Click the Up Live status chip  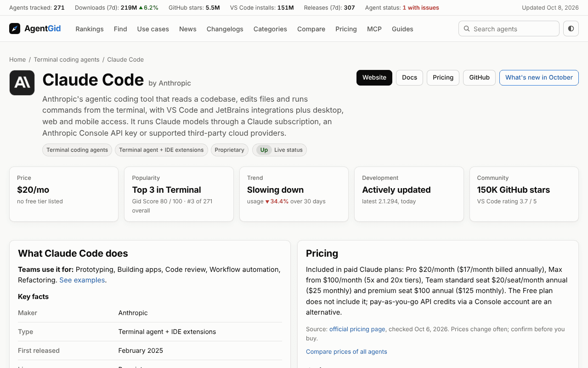tap(279, 150)
